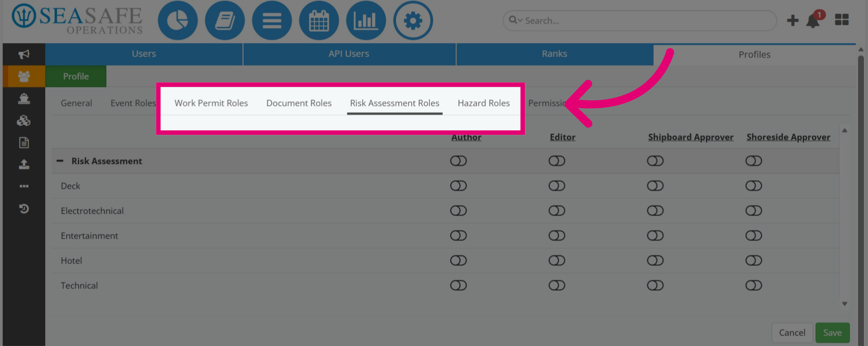Switch to the Users tab
Viewport: 868px width, 346px height.
click(144, 54)
